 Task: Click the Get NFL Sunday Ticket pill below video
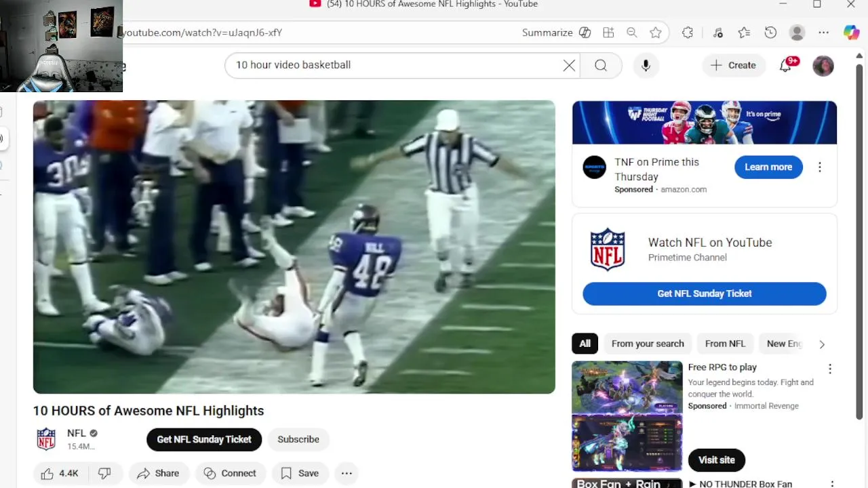point(204,439)
